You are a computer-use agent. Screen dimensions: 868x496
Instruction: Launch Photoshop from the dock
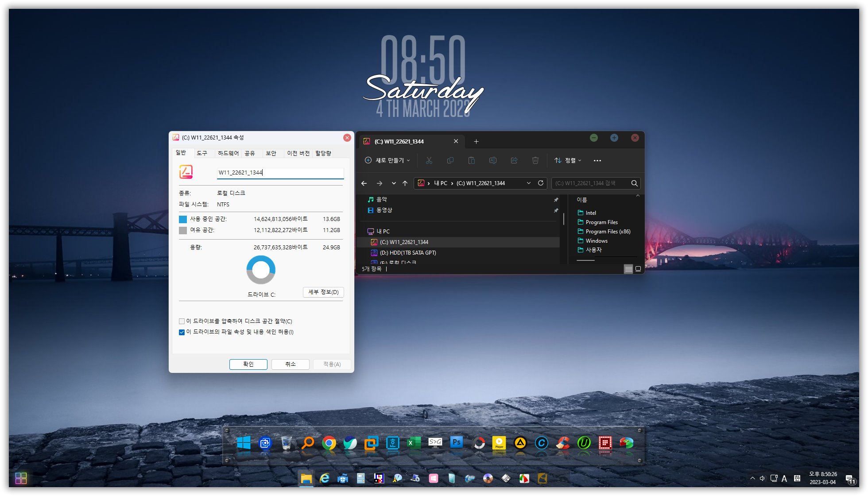click(x=457, y=443)
